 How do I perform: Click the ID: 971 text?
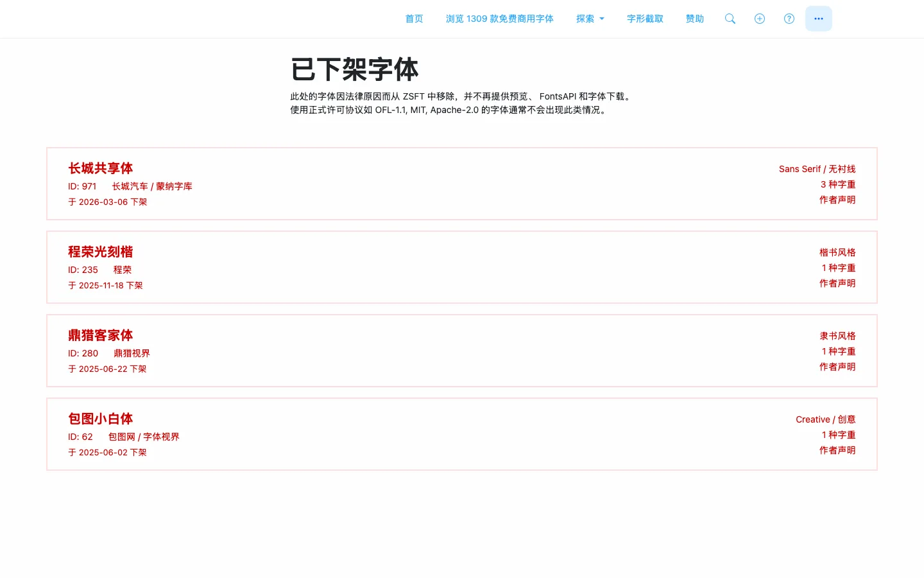click(x=82, y=186)
